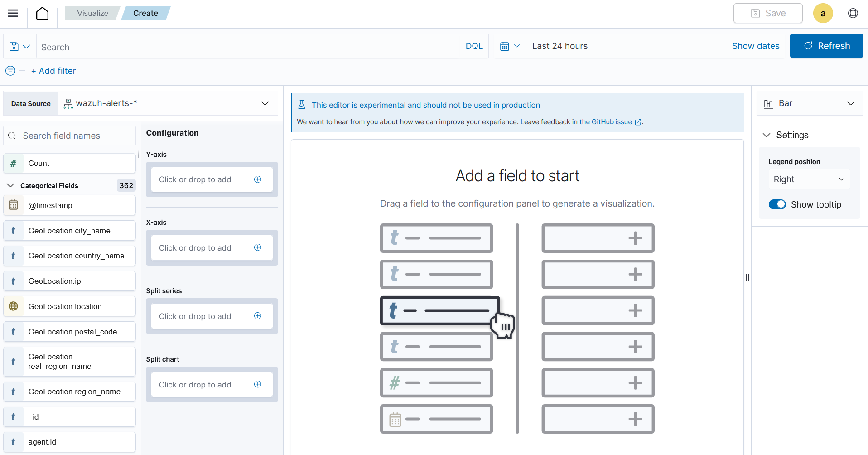Viewport: 868px width, 455px height.
Task: Open the main navigation hamburger menu
Action: point(13,13)
